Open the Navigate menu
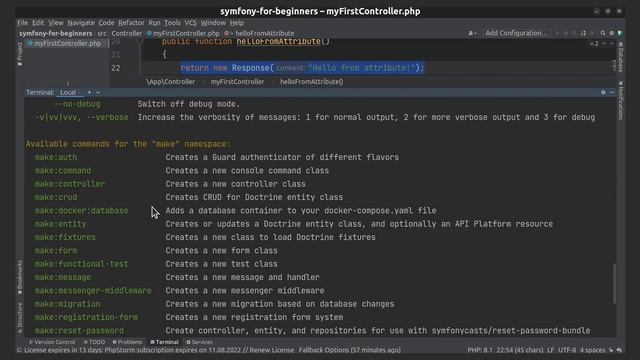This screenshot has height=360, width=640. pos(81,23)
